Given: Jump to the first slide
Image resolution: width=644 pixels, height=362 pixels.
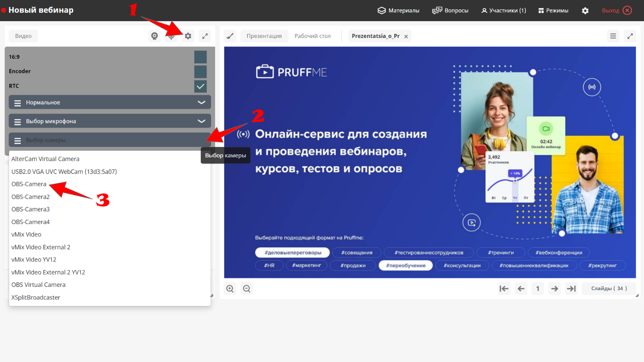Looking at the screenshot, I should [504, 289].
